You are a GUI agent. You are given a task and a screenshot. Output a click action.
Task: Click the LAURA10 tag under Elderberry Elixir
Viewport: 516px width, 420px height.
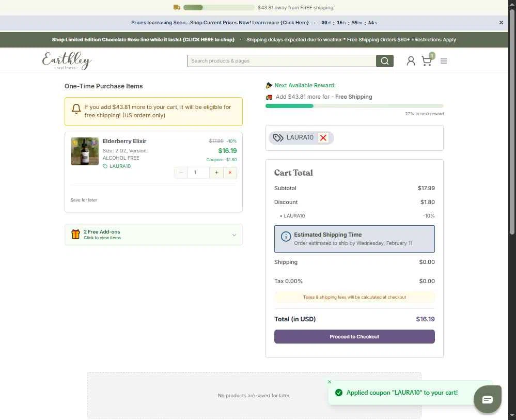click(117, 166)
